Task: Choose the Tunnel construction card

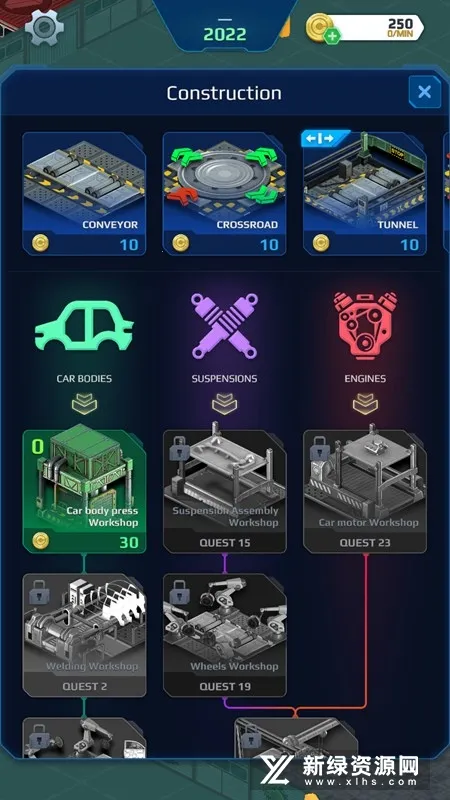Action: [365, 193]
